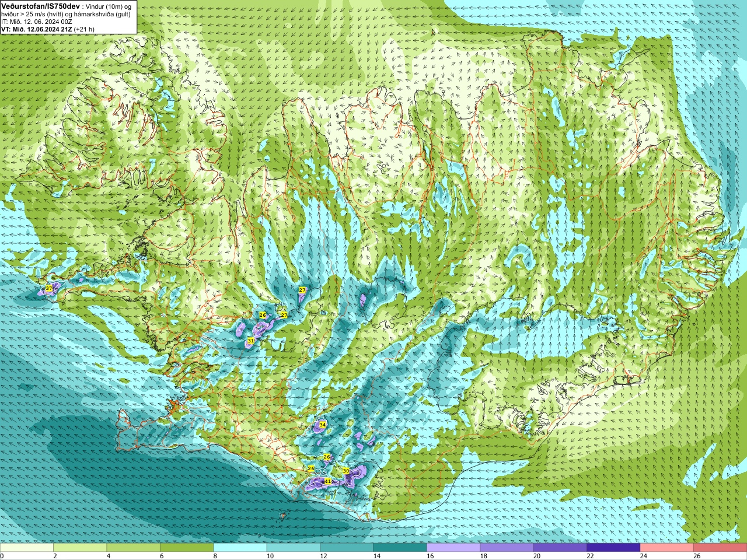Image resolution: width=747 pixels, height=560 pixels.
Task: Click the legend scale value 4
Action: (108, 556)
